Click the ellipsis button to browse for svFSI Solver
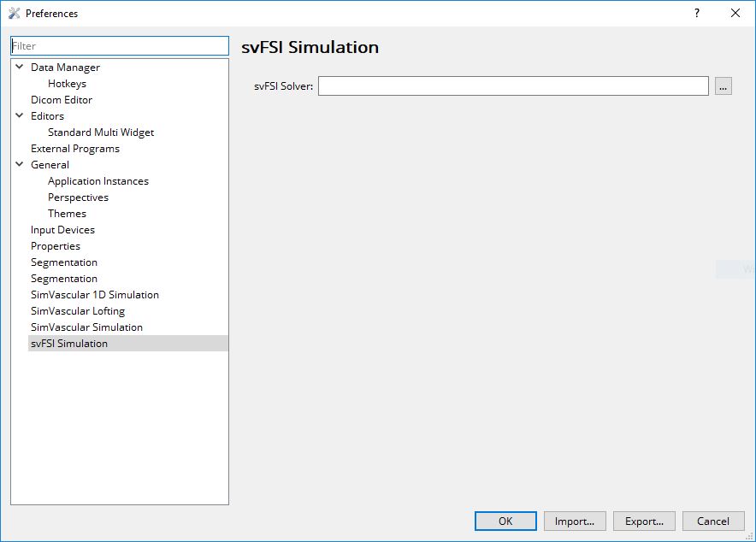756x542 pixels. point(724,85)
